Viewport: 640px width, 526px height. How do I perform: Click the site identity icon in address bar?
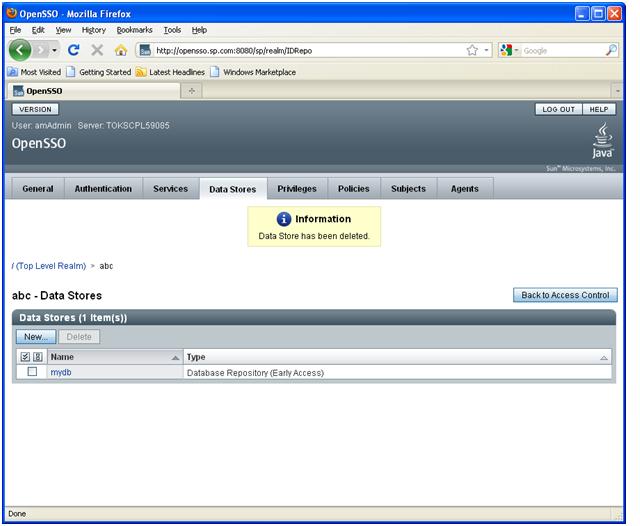pos(145,50)
